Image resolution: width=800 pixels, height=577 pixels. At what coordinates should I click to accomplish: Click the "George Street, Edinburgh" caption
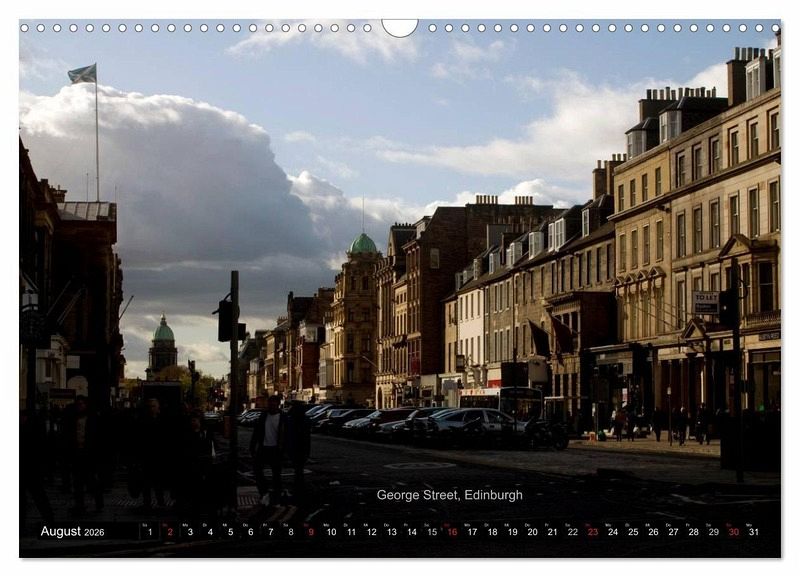[x=449, y=495]
